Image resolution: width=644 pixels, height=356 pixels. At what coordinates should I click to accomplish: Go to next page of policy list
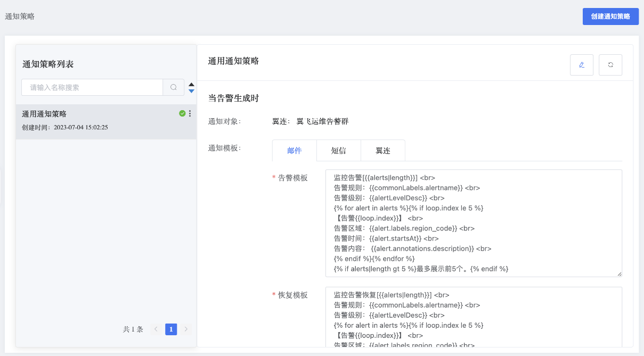[186, 329]
